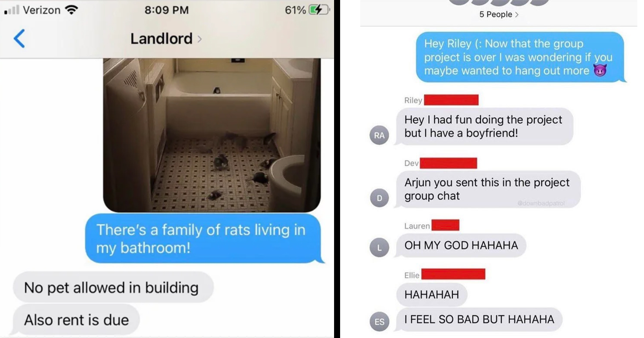Open the Landlord contact details
The width and height of the screenshot is (644, 338).
coord(166,39)
